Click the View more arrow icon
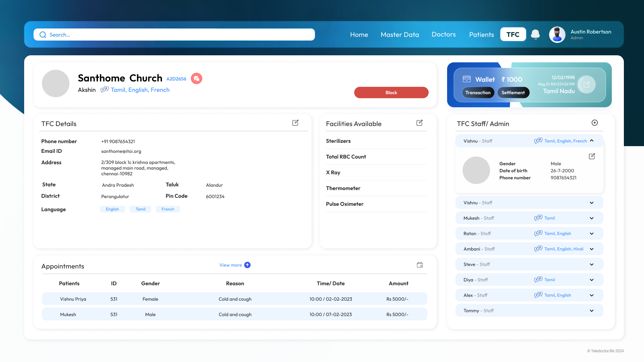The width and height of the screenshot is (644, 362). (247, 265)
